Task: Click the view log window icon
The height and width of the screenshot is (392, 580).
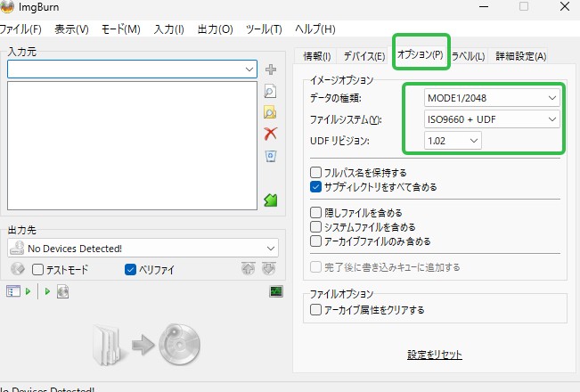Action: pyautogui.click(x=13, y=291)
